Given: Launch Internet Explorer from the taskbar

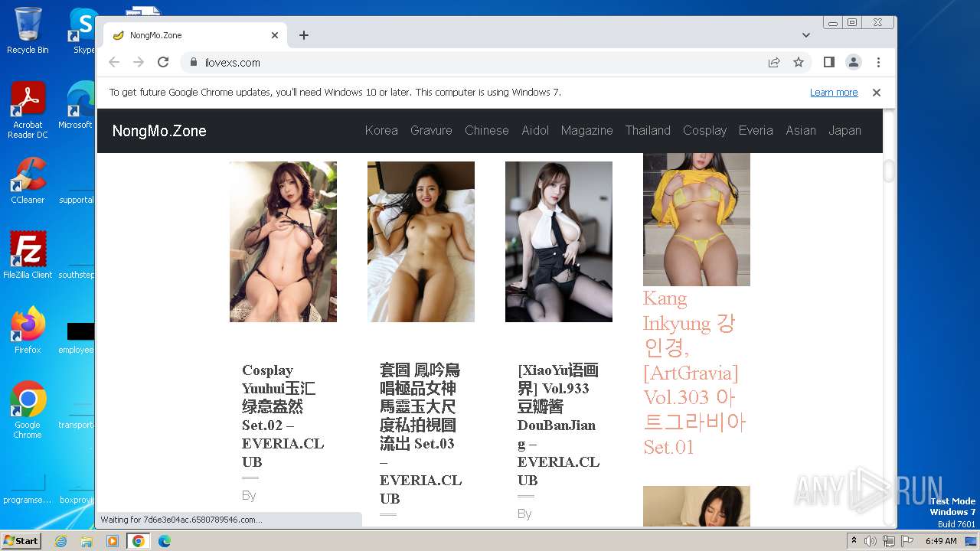Looking at the screenshot, I should pyautogui.click(x=61, y=541).
